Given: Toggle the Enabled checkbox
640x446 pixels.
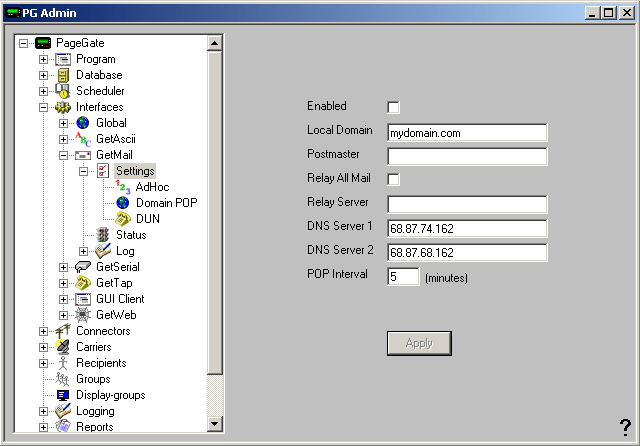Looking at the screenshot, I should point(393,107).
